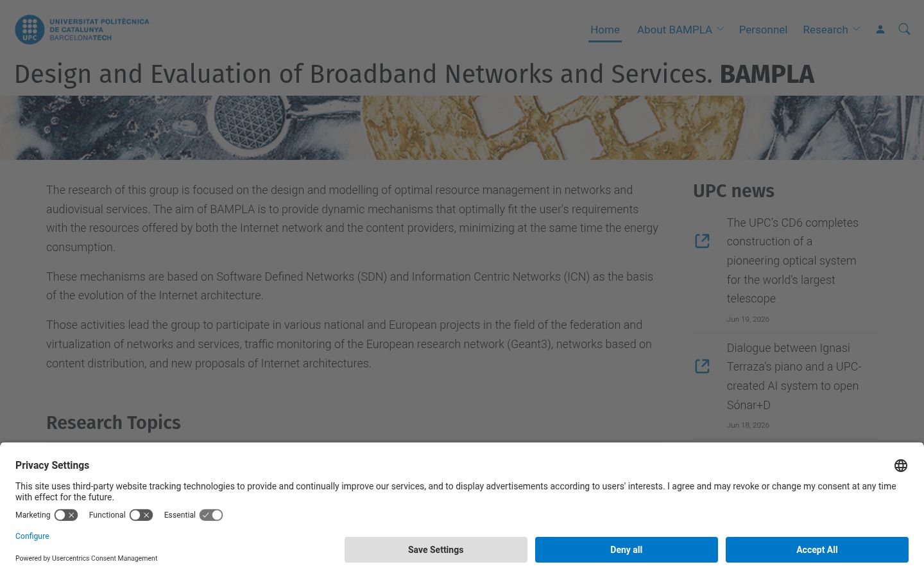Toggle the Functional consent switch

pos(141,515)
